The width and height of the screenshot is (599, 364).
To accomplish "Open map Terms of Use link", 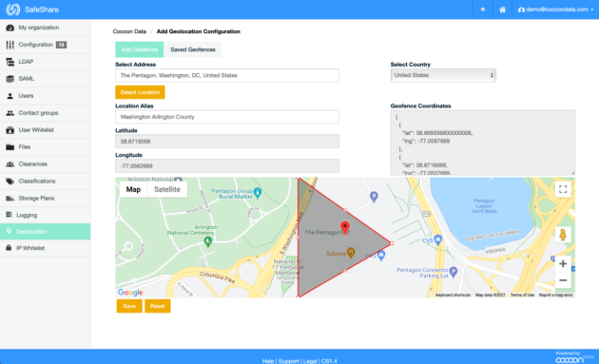I will [x=522, y=295].
